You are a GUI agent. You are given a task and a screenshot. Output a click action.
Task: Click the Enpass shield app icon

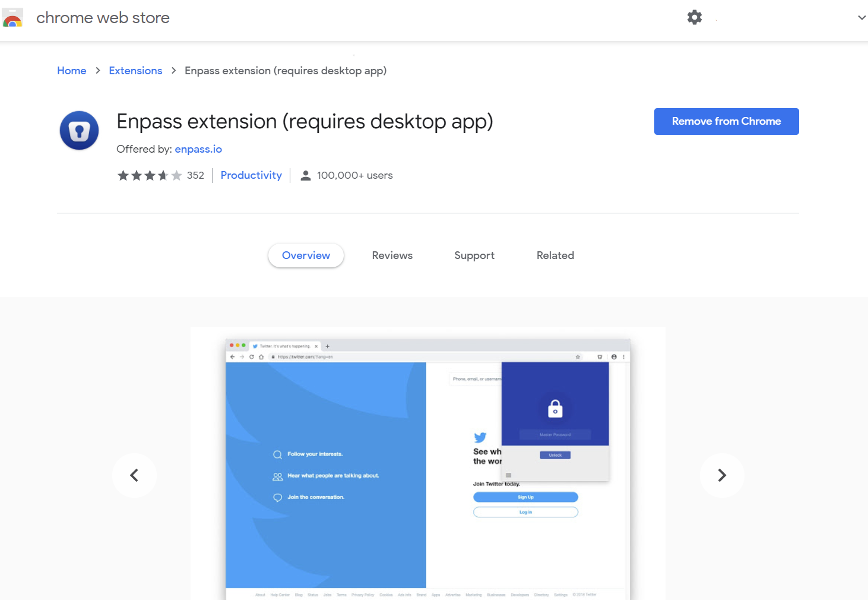79,130
